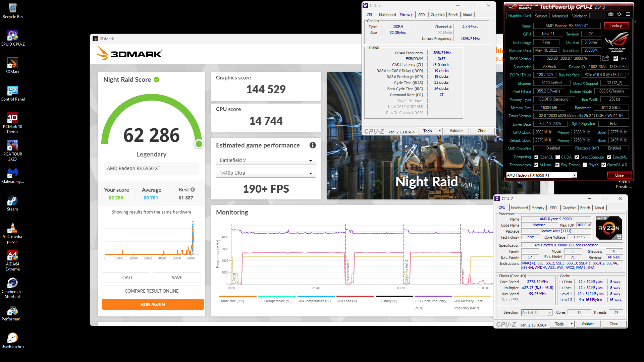Select the UserBenchmark desktop icon

[x=12, y=341]
